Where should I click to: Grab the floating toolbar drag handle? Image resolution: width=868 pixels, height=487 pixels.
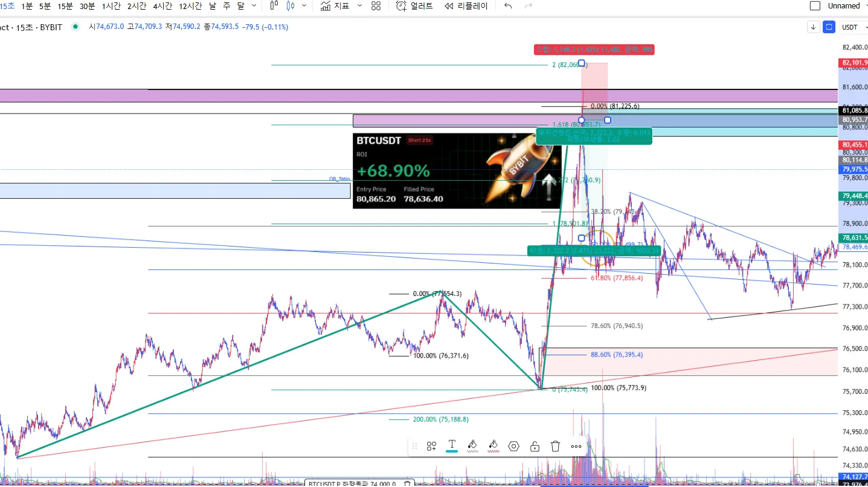coord(414,447)
